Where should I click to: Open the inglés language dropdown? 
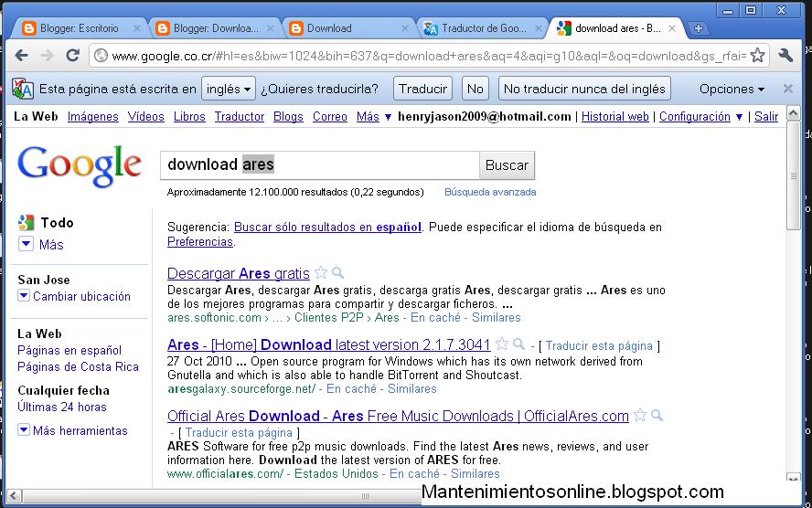(x=229, y=89)
